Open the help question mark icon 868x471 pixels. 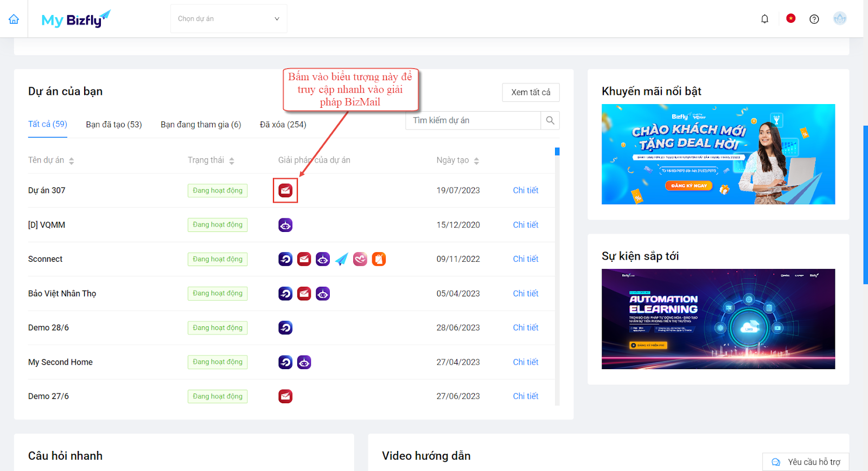tap(814, 19)
